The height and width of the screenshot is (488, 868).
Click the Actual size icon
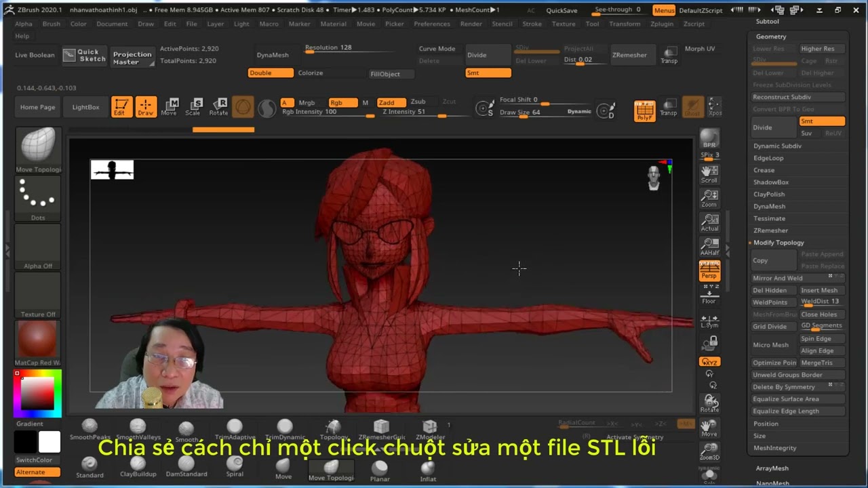[x=709, y=222]
